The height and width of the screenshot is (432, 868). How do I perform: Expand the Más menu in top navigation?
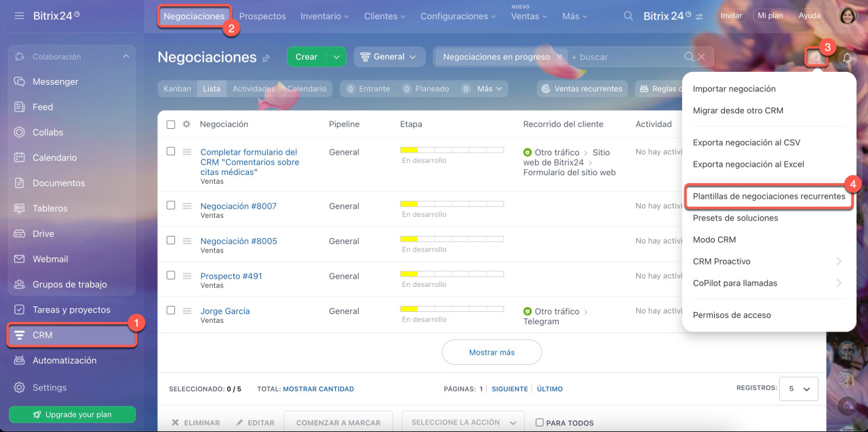575,16
